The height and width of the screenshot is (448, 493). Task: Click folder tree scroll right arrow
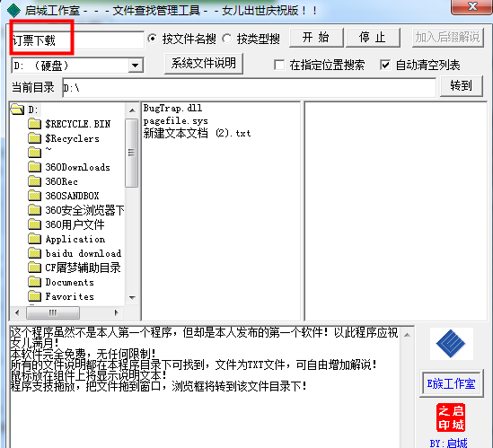116,312
